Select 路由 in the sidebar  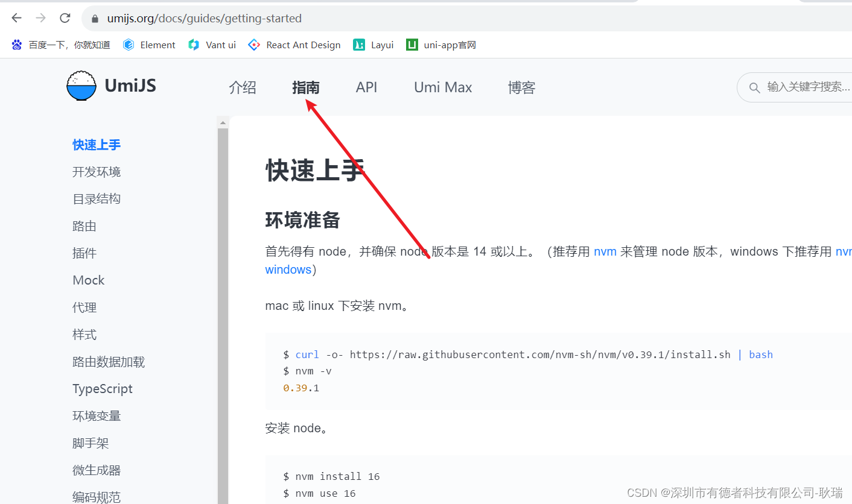pos(84,226)
